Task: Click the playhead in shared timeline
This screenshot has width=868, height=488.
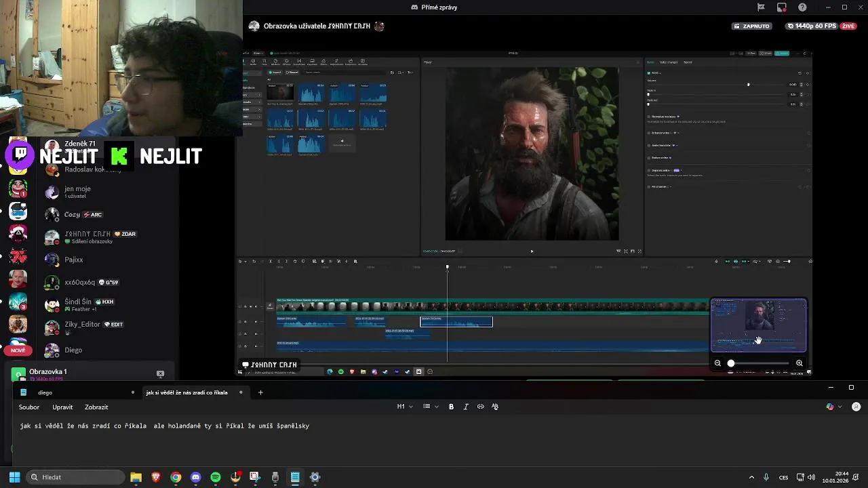Action: [448, 267]
